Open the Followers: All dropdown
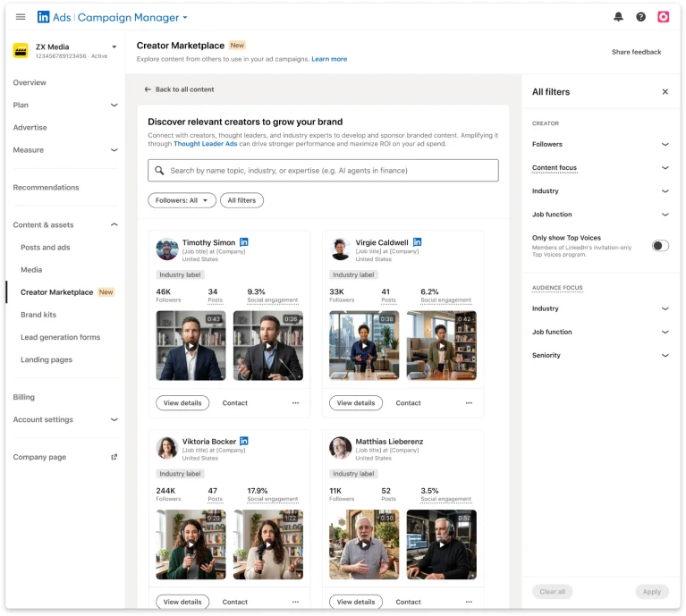 click(182, 200)
